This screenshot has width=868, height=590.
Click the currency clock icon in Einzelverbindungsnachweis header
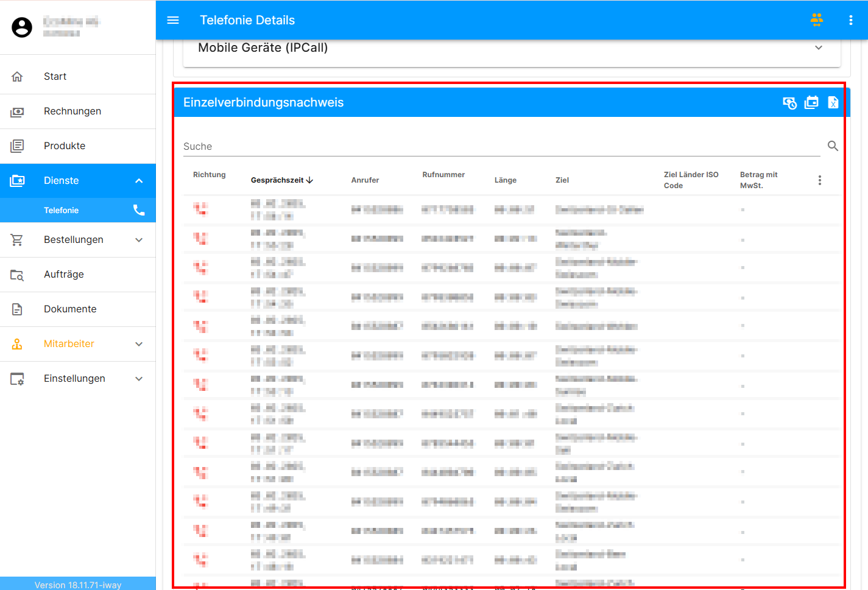click(789, 103)
